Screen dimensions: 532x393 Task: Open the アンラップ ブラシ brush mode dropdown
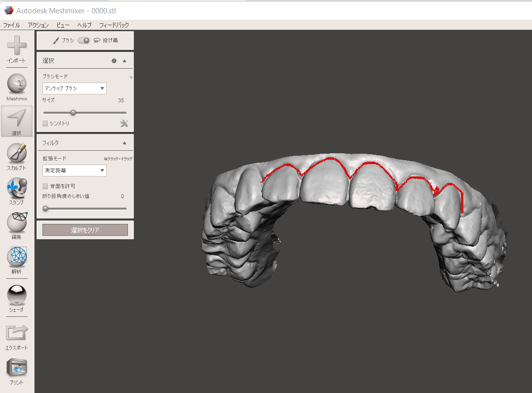[74, 88]
